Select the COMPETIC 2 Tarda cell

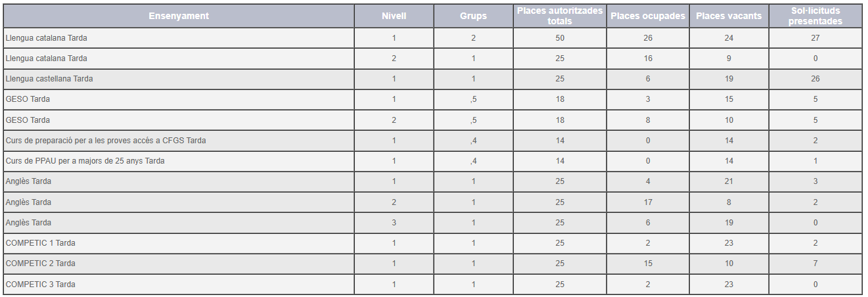40,263
